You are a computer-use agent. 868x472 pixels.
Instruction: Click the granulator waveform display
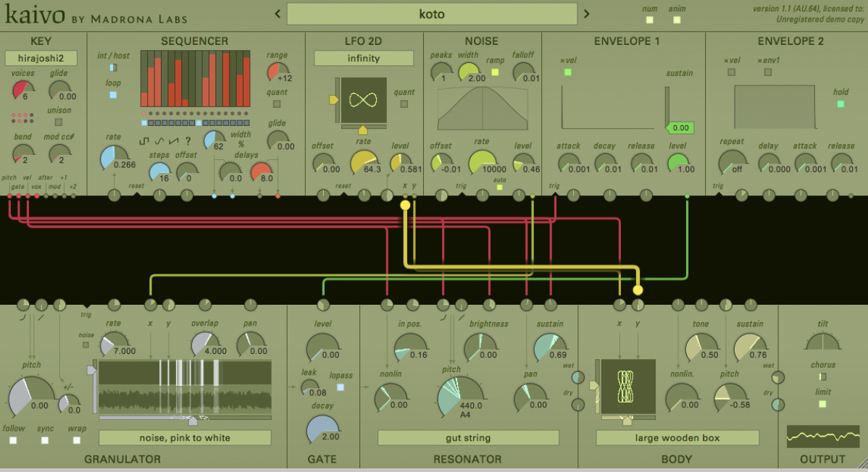[x=185, y=387]
